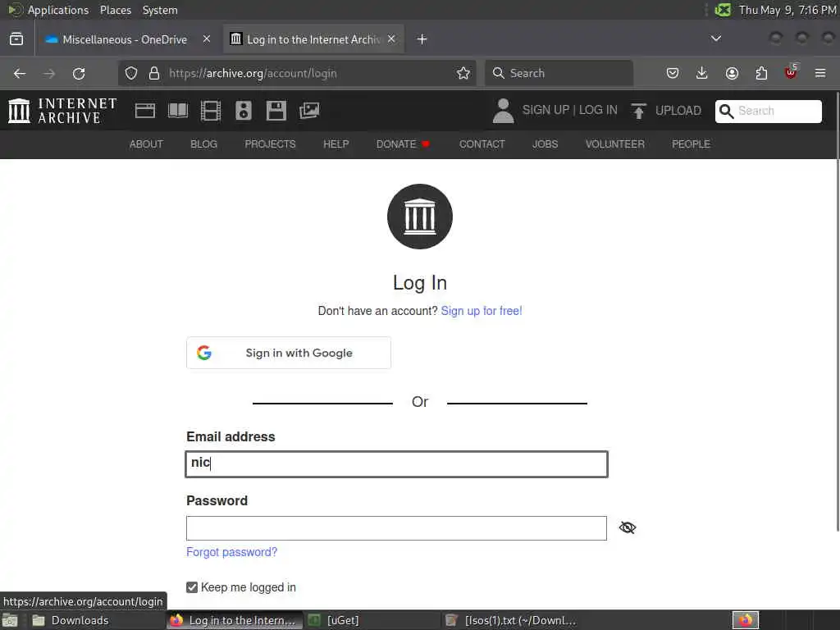Go back with the browser back arrow
Image resolution: width=840 pixels, height=630 pixels.
coord(20,73)
